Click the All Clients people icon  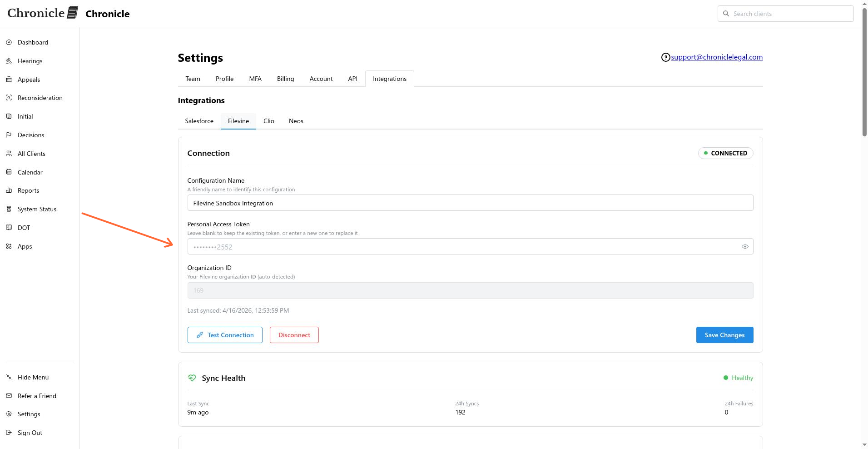pyautogui.click(x=9, y=154)
